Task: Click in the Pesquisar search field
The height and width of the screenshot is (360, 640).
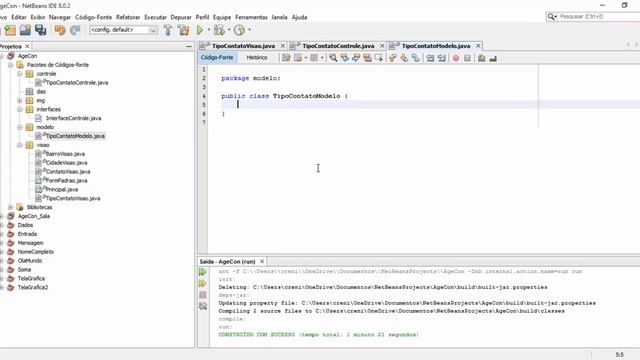Action: coord(599,16)
